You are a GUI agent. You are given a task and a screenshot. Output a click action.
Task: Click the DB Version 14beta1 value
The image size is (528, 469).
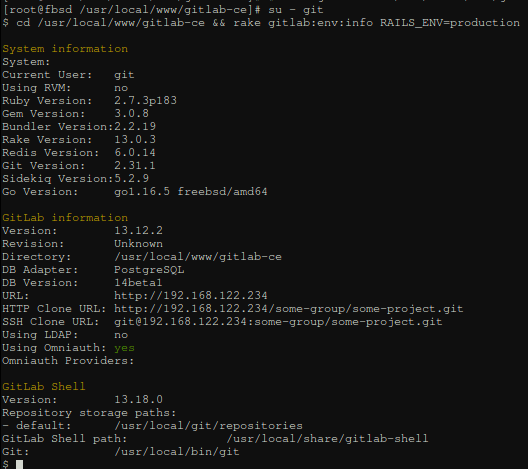[x=138, y=283]
